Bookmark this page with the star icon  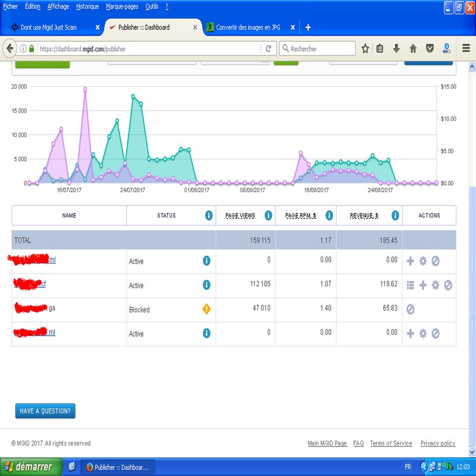[x=365, y=49]
